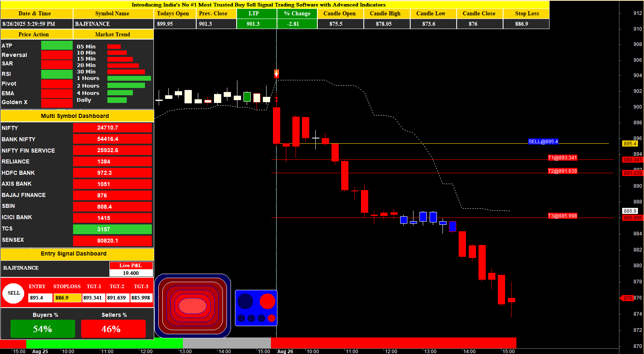This screenshot has width=644, height=354.
Task: Click the red Sellers 46% box
Action: click(113, 329)
